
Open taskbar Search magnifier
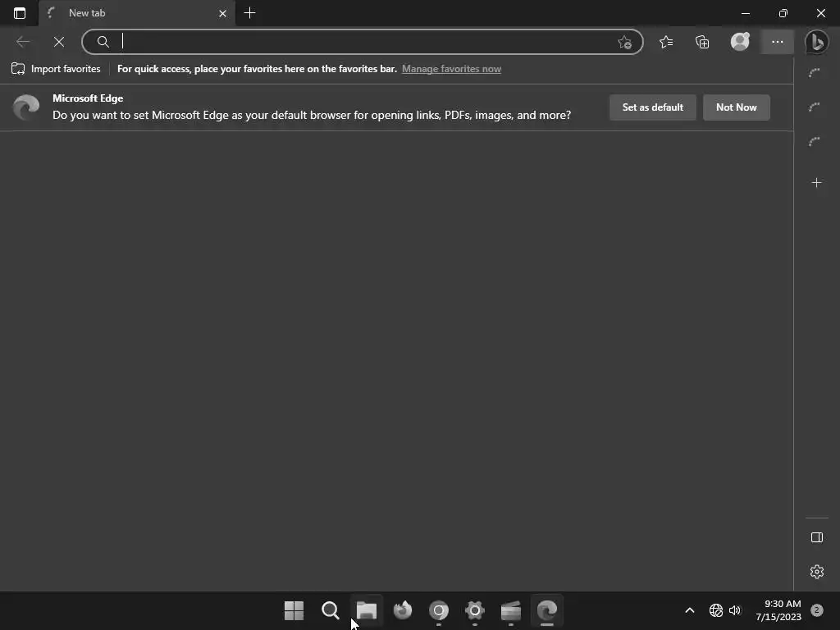330,610
